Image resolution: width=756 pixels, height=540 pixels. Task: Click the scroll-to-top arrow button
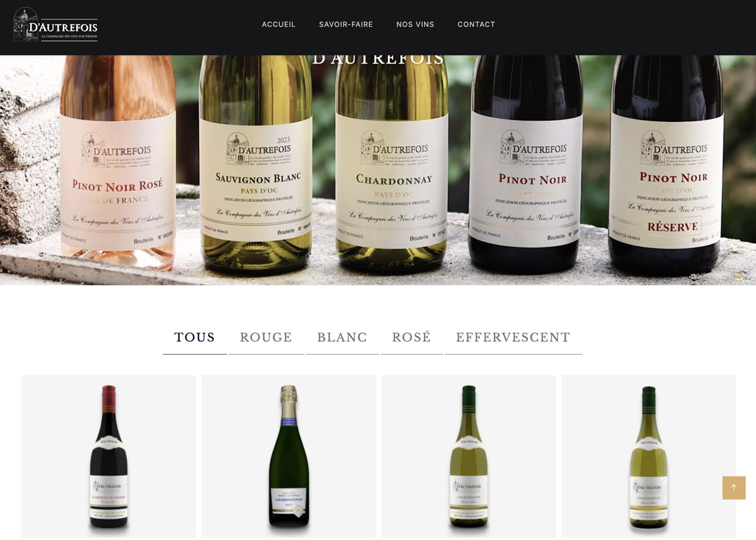(x=734, y=488)
